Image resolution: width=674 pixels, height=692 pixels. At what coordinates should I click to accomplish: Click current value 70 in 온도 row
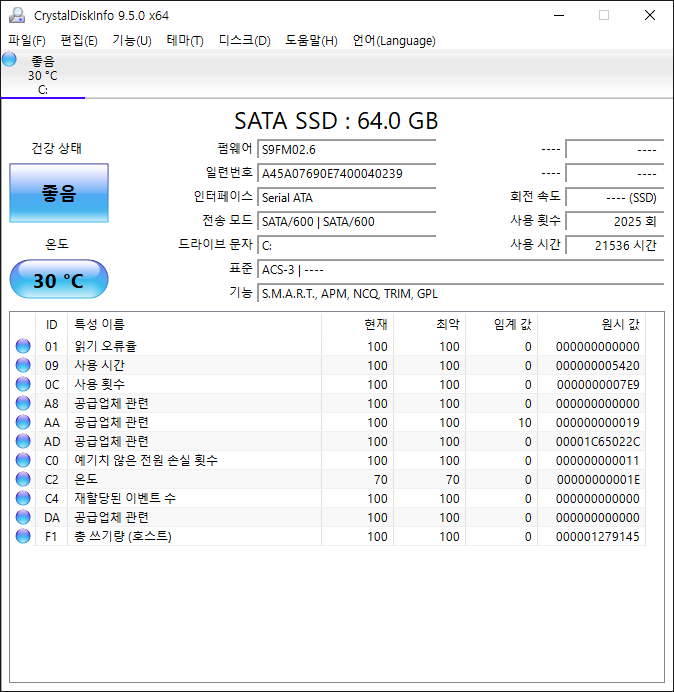[x=380, y=479]
